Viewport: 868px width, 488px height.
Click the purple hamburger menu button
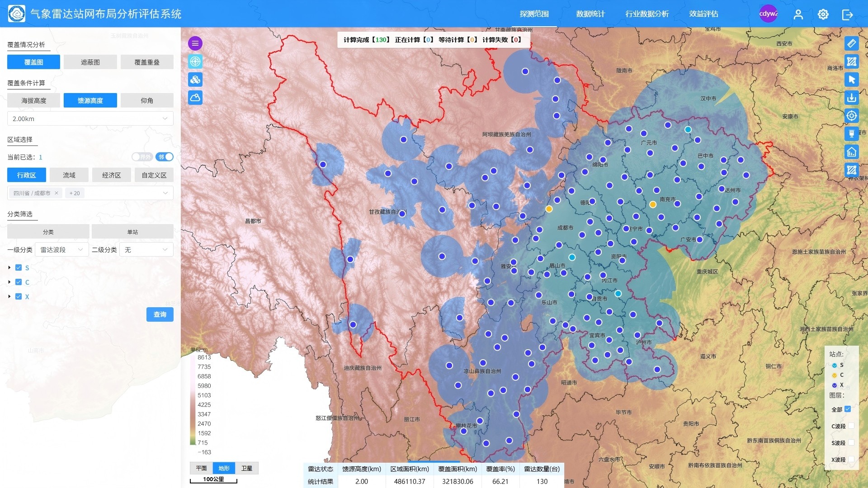coord(195,43)
